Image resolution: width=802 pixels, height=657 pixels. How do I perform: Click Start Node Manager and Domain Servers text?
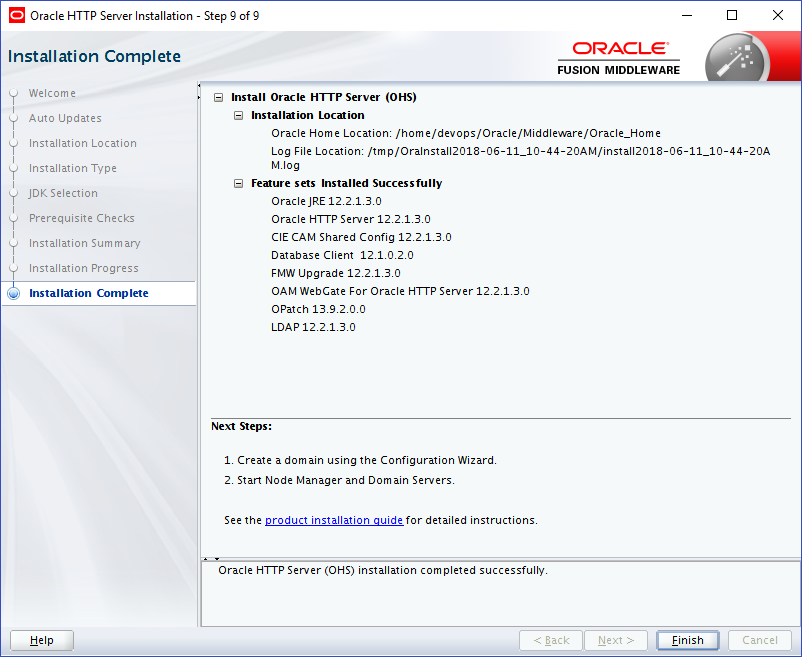(x=339, y=481)
